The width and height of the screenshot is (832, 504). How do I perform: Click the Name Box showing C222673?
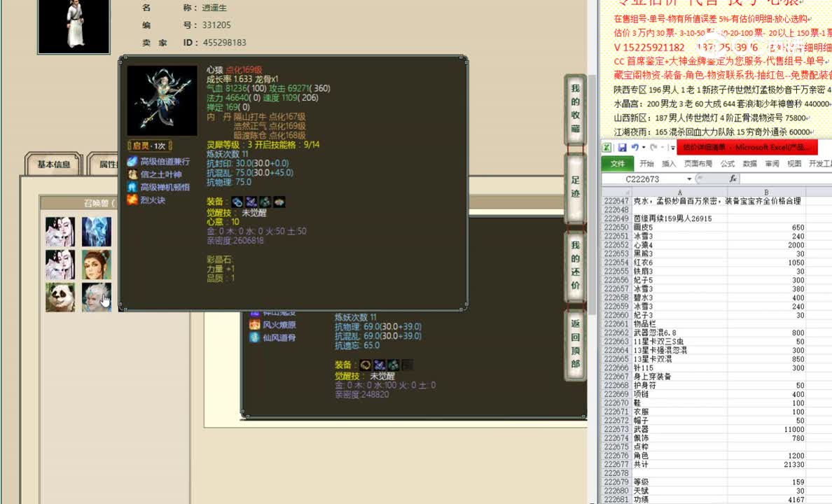coord(644,178)
